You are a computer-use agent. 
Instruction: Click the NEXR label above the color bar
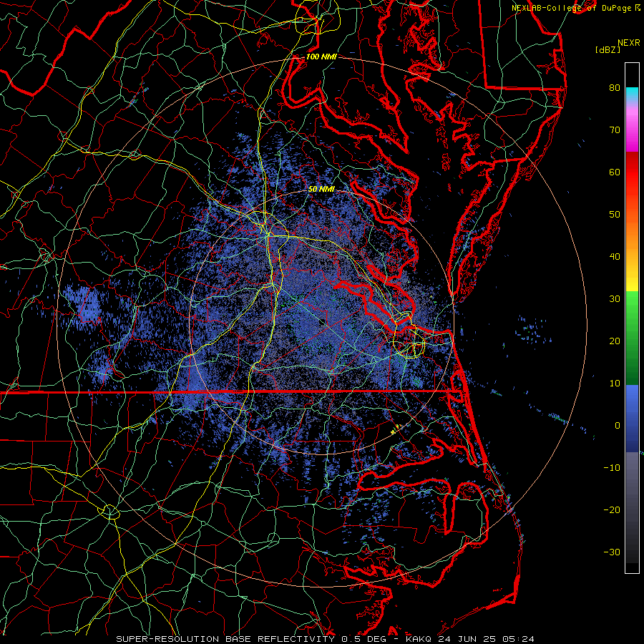tap(628, 43)
